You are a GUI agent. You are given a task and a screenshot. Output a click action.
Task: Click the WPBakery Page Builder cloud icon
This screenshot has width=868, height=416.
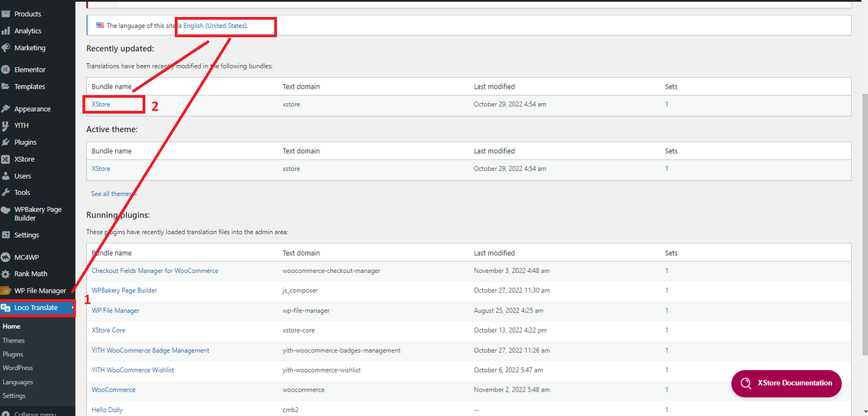(x=6, y=209)
